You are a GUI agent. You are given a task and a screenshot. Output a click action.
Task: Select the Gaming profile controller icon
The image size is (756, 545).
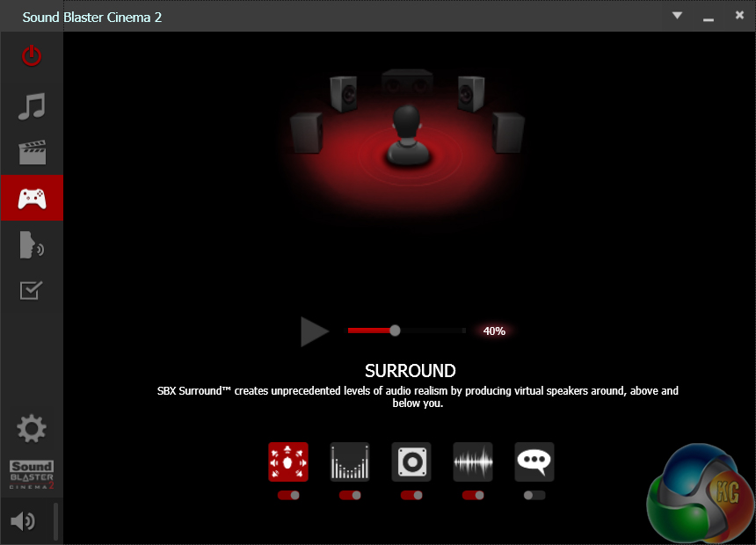point(32,199)
